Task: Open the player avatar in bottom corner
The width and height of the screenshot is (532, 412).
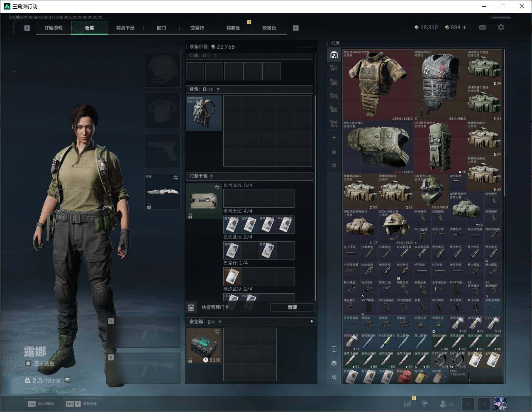Action: [x=500, y=404]
